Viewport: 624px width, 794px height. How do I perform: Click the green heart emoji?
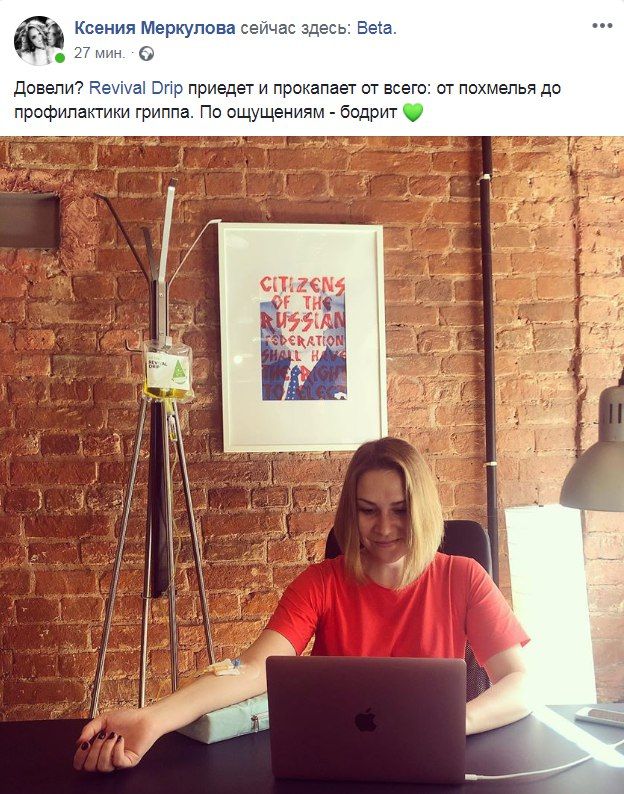[x=413, y=112]
